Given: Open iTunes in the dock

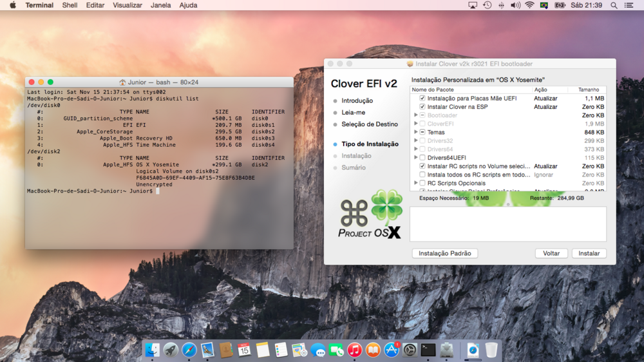Looking at the screenshot, I should tap(355, 350).
